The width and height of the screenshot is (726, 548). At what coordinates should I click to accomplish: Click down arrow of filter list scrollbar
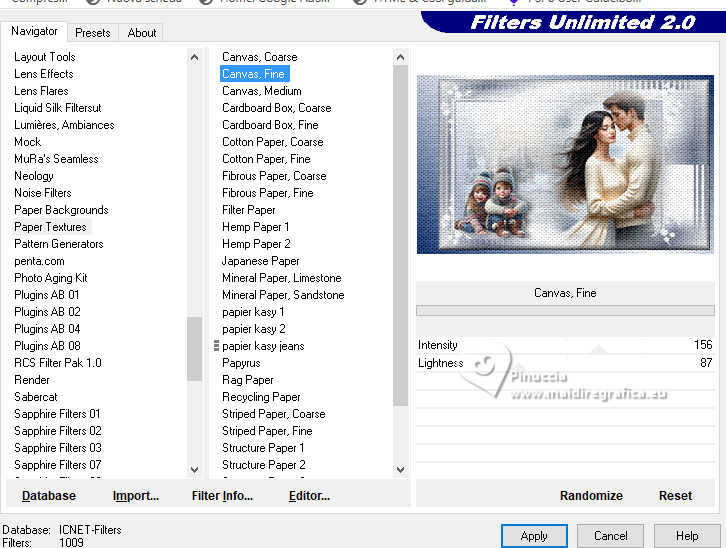pos(401,469)
